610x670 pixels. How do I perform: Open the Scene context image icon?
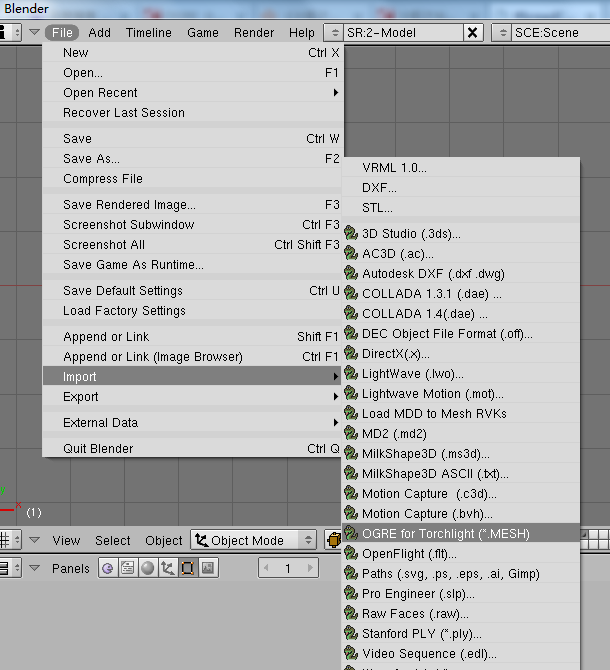(208, 568)
